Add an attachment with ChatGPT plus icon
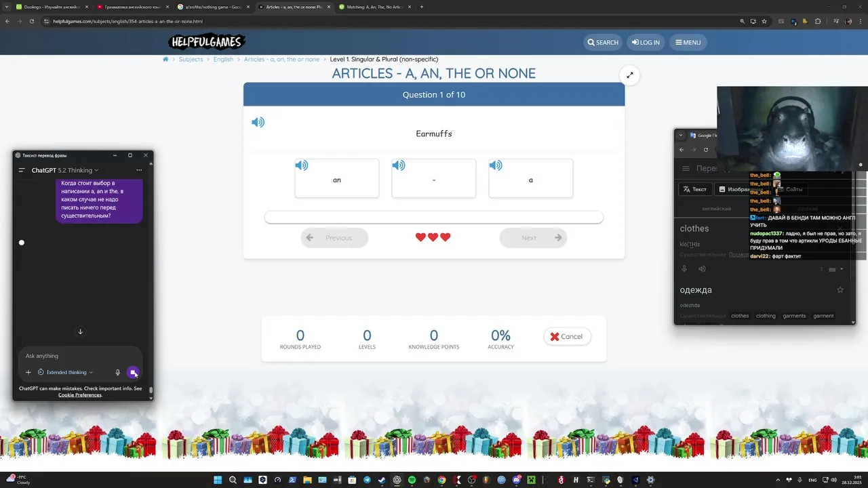Image resolution: width=868 pixels, height=488 pixels. pos(28,372)
